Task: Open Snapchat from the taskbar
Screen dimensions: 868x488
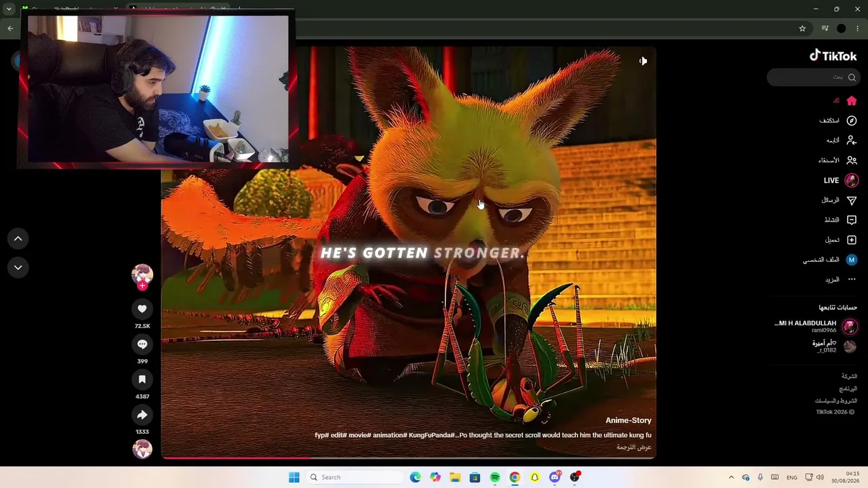Action: pyautogui.click(x=534, y=477)
